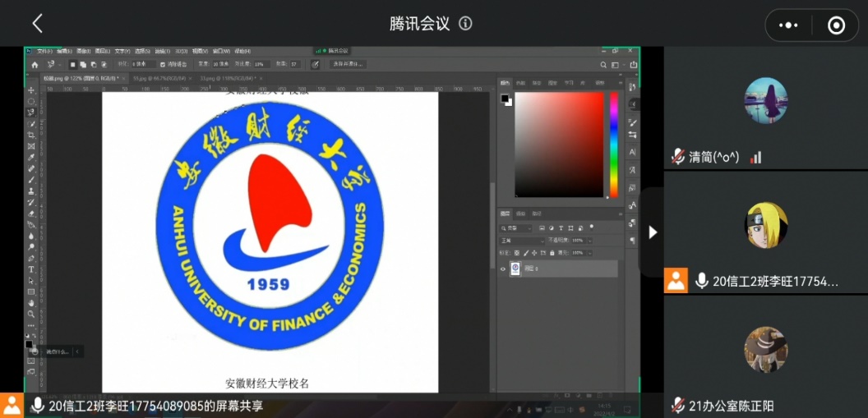Expand the Tencent Meeting participant side panel arrow
Screen dimensions: 868x418
[x=653, y=232]
